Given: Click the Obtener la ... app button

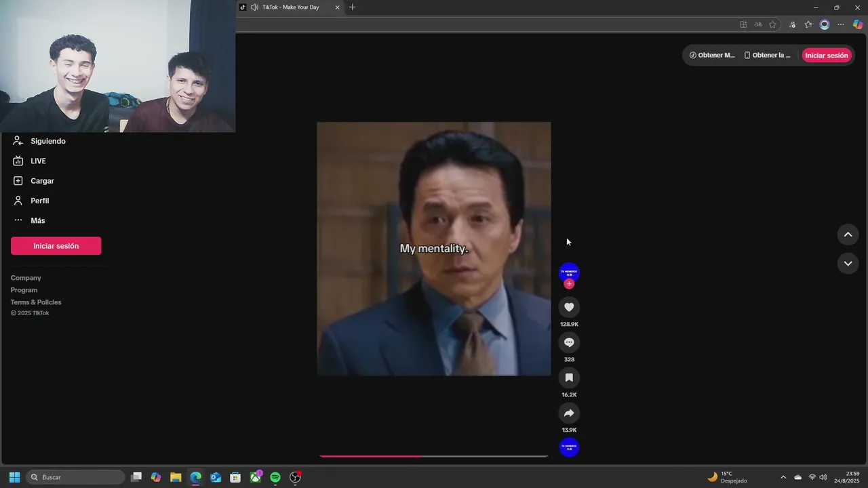Looking at the screenshot, I should click(768, 56).
